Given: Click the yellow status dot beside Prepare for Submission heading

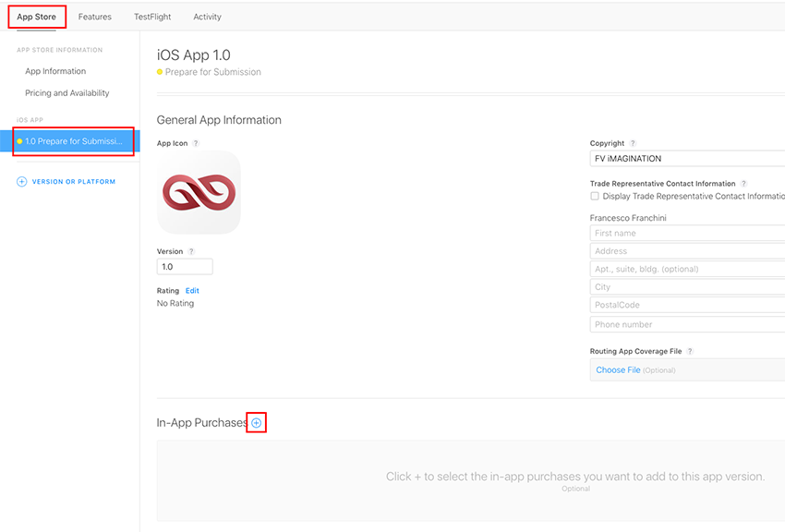Looking at the screenshot, I should [x=160, y=72].
